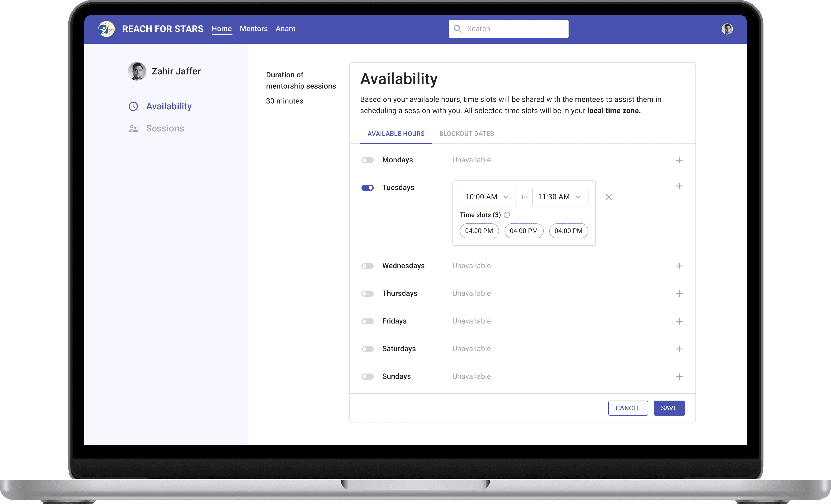
Task: Disable the Tuesdays availability toggle
Action: click(x=367, y=188)
